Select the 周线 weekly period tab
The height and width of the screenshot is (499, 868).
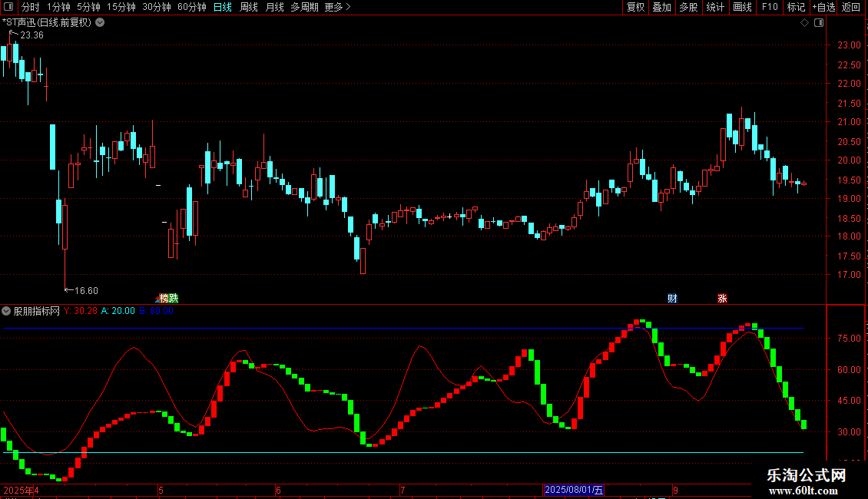(x=249, y=7)
